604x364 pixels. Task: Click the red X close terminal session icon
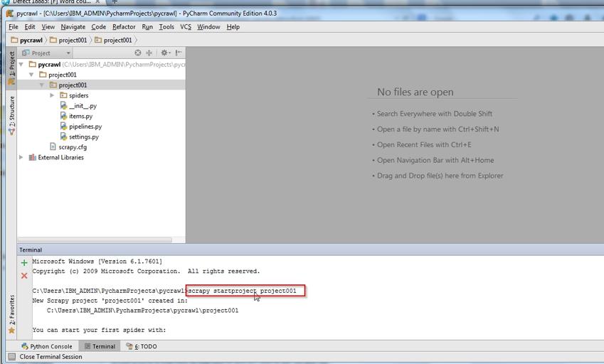tap(24, 276)
